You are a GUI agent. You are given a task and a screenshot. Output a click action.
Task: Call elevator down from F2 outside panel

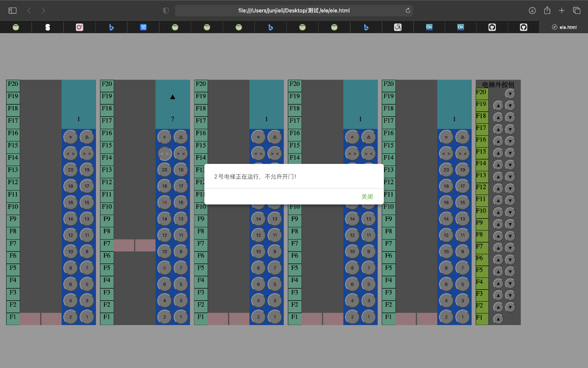[x=510, y=307]
